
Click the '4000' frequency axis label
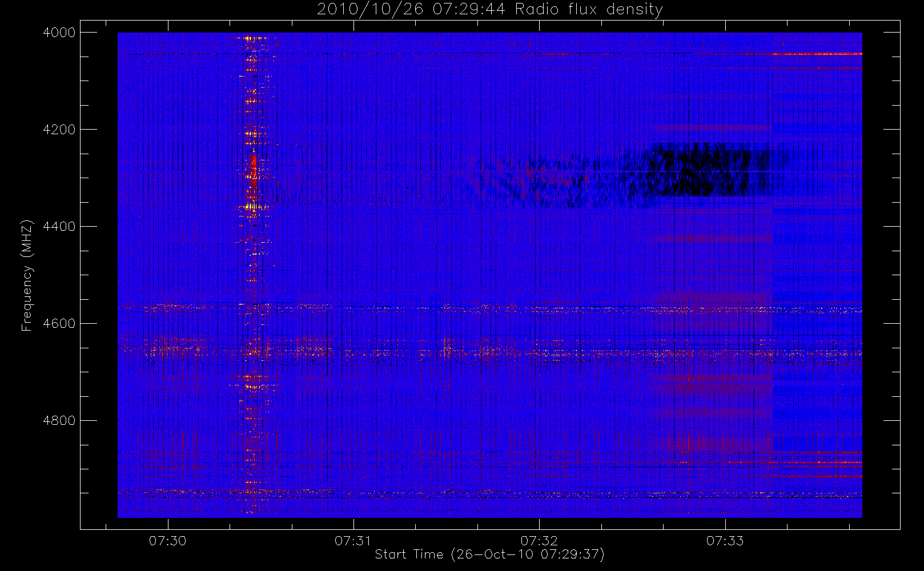[59, 33]
